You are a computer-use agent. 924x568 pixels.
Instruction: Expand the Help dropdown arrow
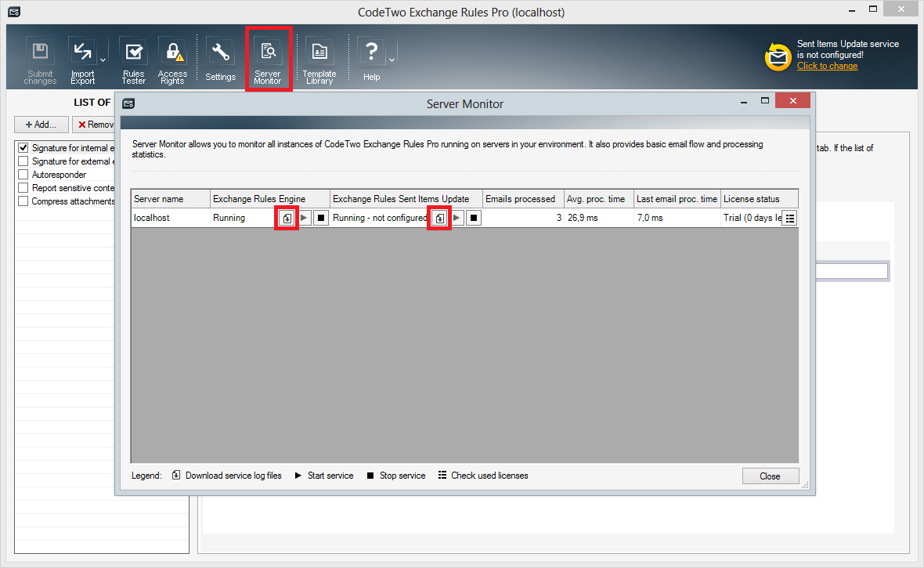[392, 60]
